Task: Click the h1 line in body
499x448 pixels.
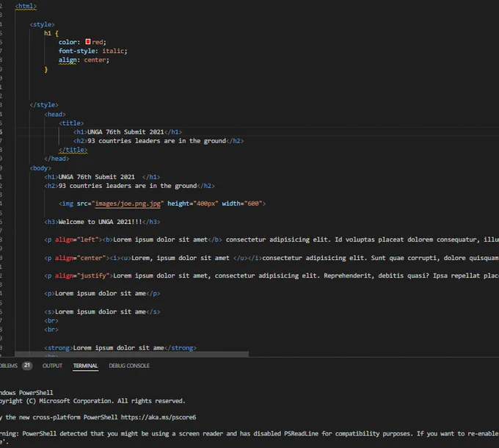Action: (x=102, y=177)
